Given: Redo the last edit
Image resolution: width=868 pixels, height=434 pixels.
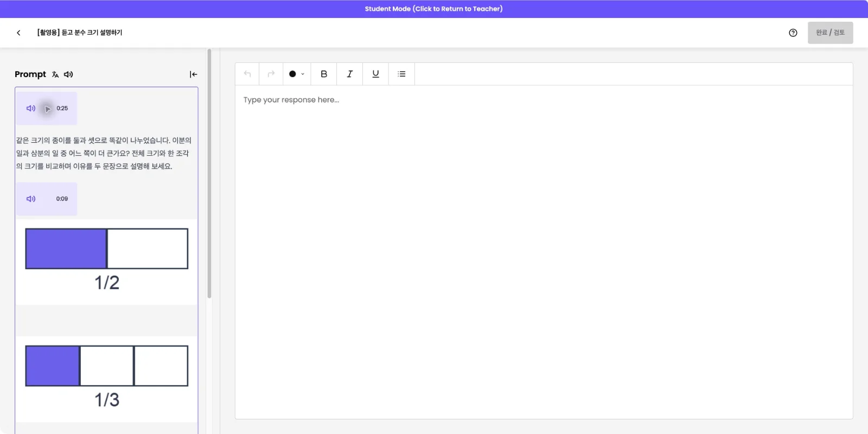Looking at the screenshot, I should (271, 74).
